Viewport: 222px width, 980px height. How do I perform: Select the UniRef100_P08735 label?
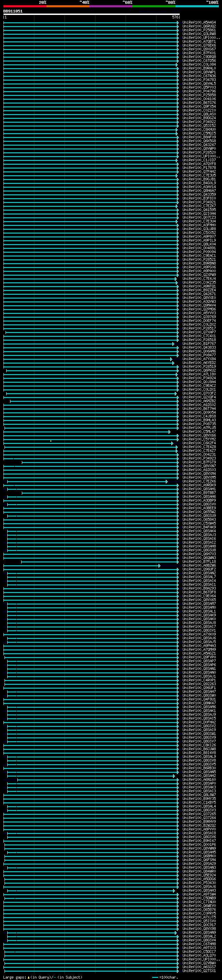(x=199, y=424)
